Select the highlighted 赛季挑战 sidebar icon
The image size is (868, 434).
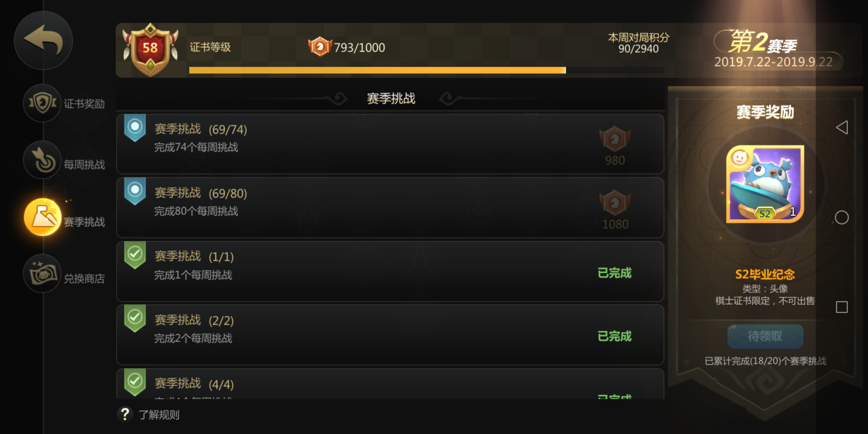tap(42, 217)
